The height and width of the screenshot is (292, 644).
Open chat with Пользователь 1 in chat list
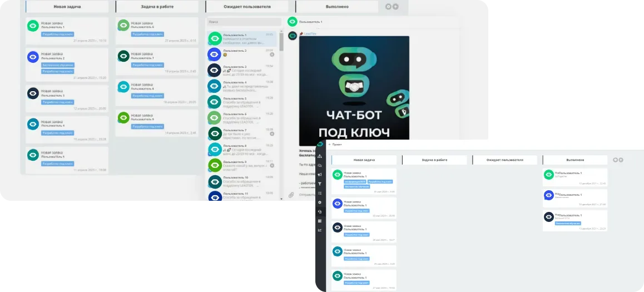[242, 38]
